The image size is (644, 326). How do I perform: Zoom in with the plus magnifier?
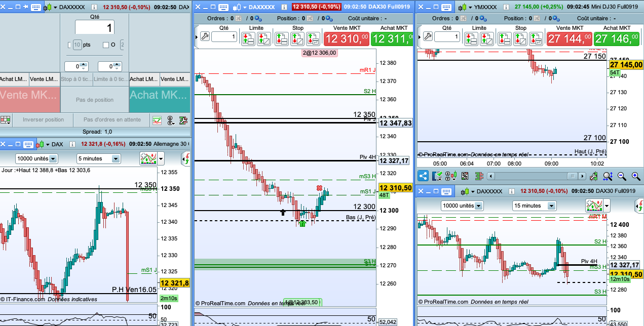coord(636,176)
